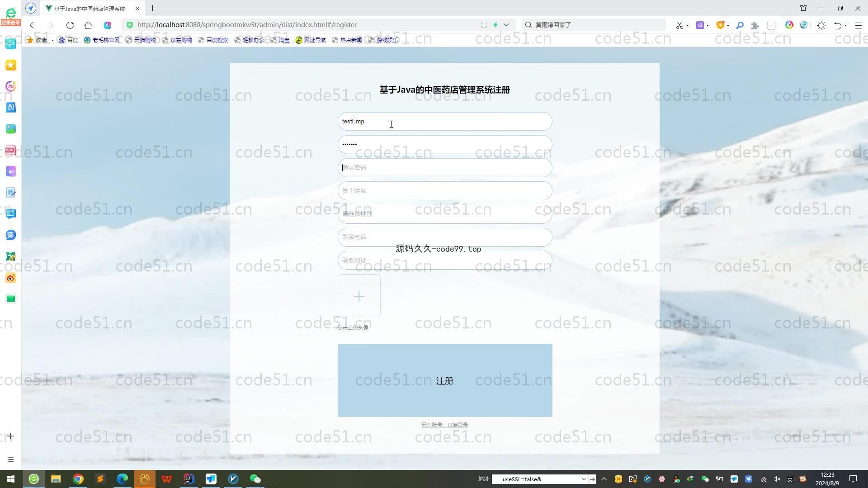Open WeChat from the taskbar

pos(255,479)
